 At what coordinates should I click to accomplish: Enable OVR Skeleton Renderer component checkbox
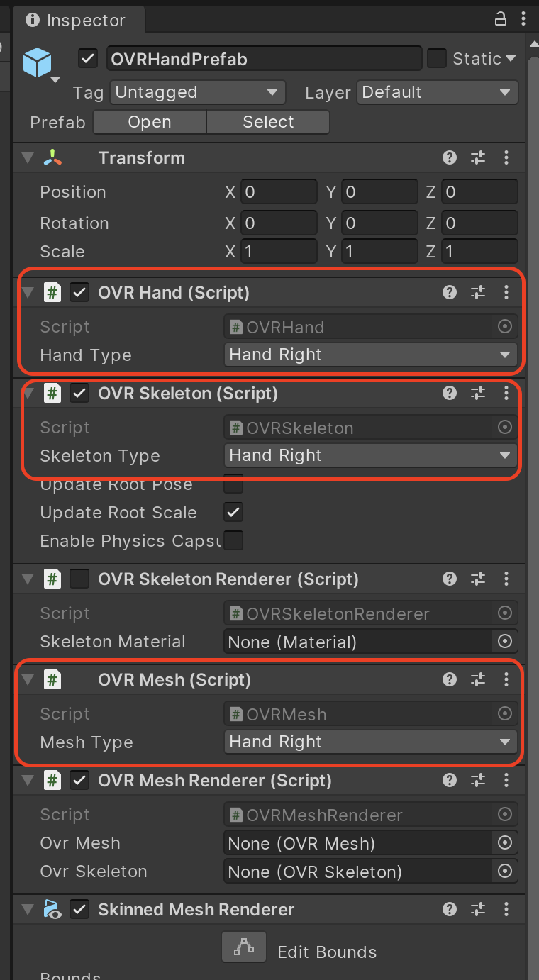[x=79, y=579]
